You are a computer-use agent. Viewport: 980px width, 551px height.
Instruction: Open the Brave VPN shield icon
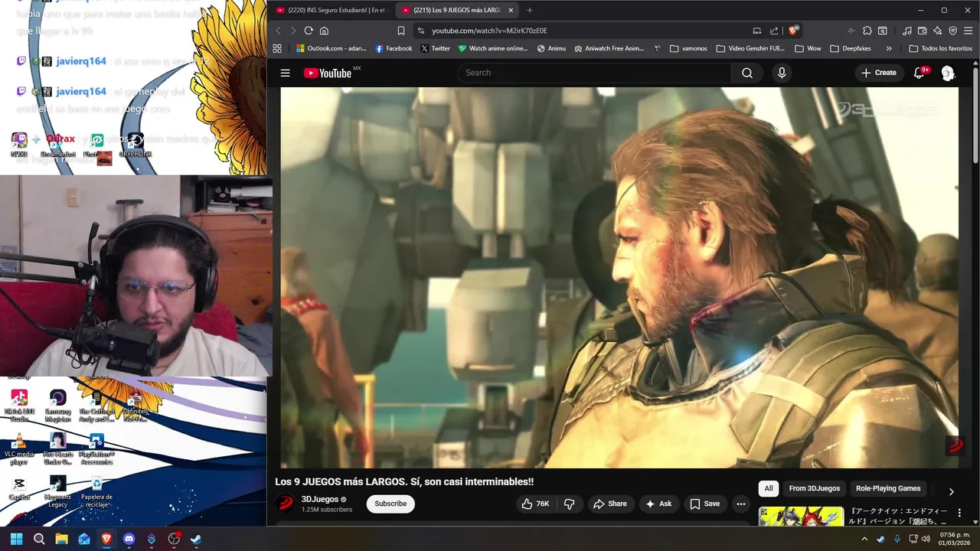(x=953, y=31)
